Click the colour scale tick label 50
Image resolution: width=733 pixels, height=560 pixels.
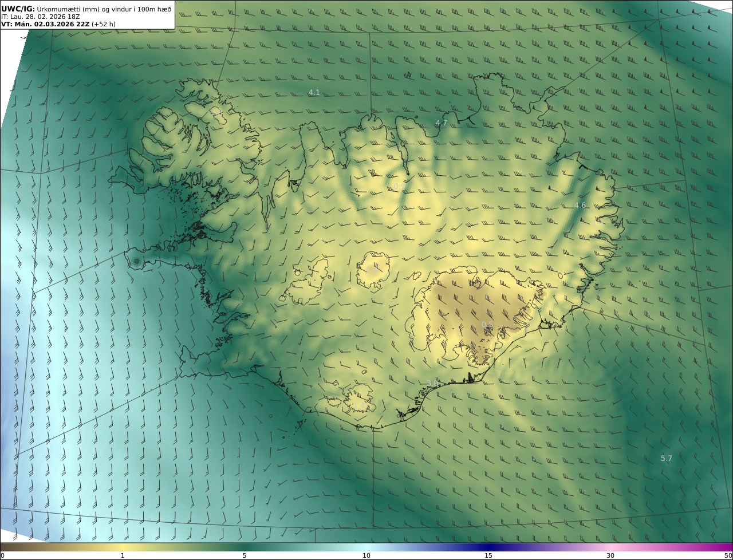pos(728,555)
